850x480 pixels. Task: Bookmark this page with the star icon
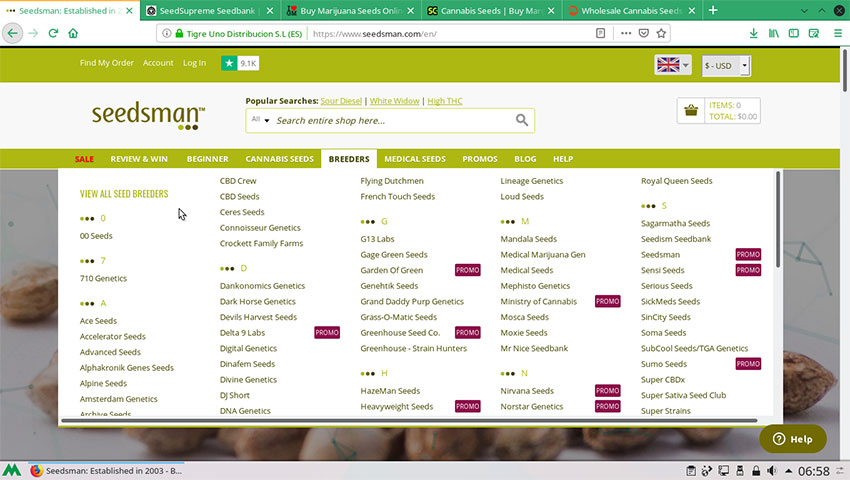point(663,32)
